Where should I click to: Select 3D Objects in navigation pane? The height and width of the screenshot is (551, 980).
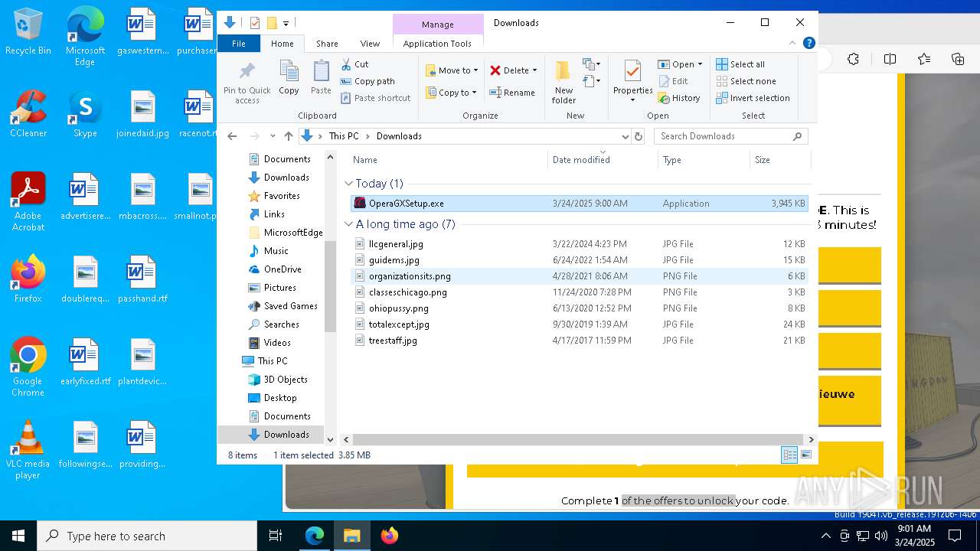(286, 380)
